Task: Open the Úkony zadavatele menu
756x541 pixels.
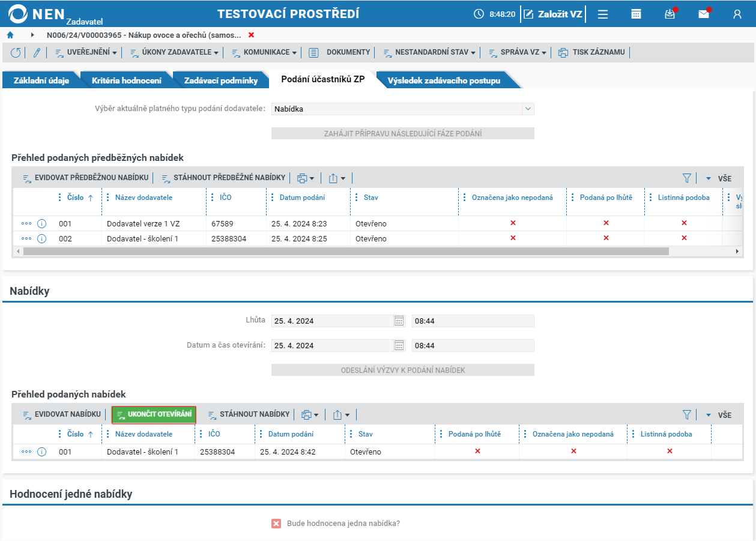Action: pyautogui.click(x=174, y=52)
